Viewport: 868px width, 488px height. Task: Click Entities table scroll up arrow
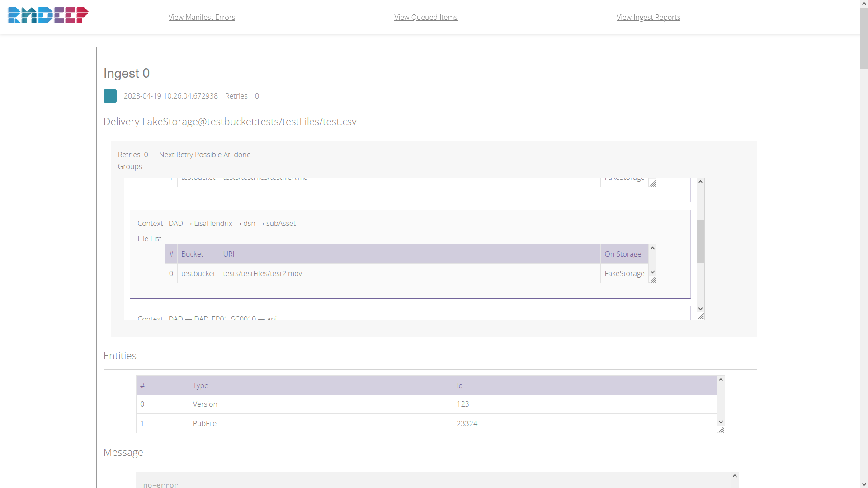pos(721,380)
